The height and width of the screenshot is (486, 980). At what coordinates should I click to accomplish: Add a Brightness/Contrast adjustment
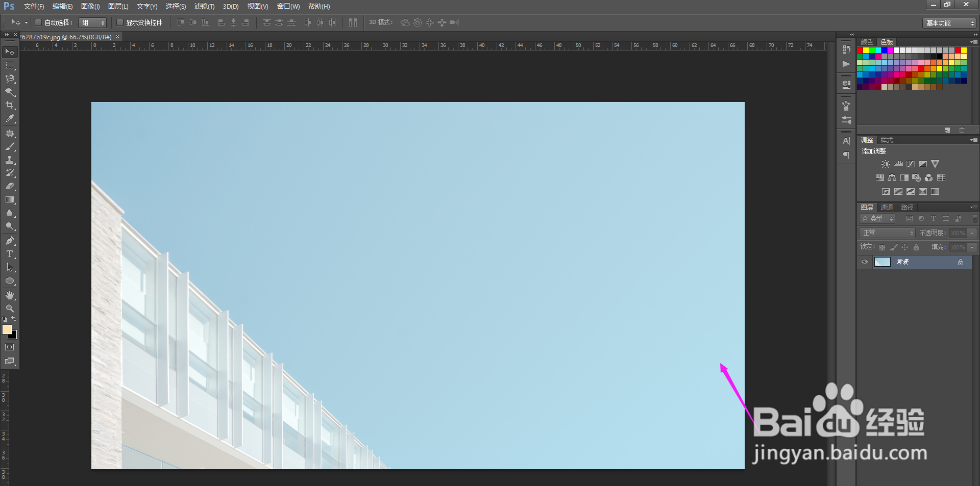pyautogui.click(x=886, y=164)
